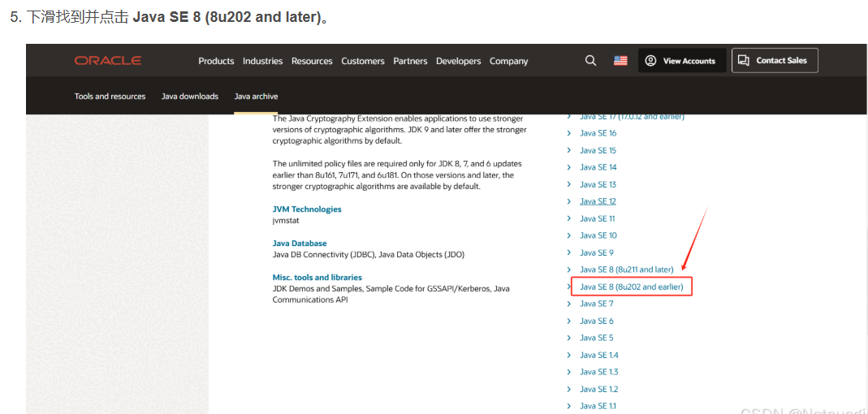
Task: Open the Java Database link
Action: (x=300, y=243)
